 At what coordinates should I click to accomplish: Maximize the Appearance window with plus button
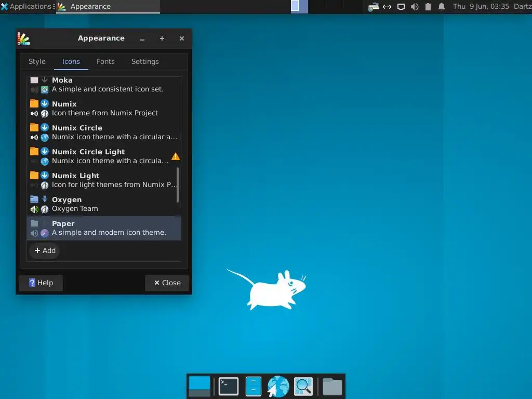[162, 38]
